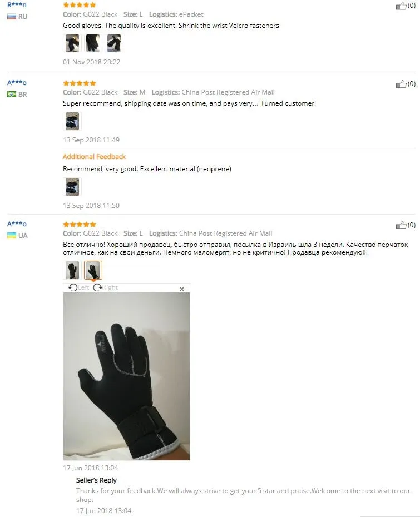
Task: Rotate the enlarged photo right
Action: [x=106, y=287]
